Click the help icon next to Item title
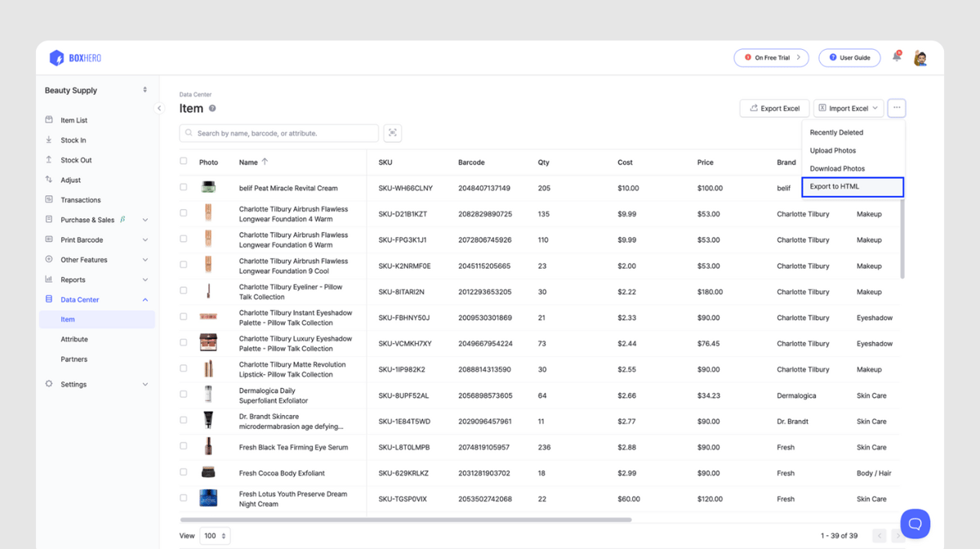The height and width of the screenshot is (549, 980). click(212, 109)
